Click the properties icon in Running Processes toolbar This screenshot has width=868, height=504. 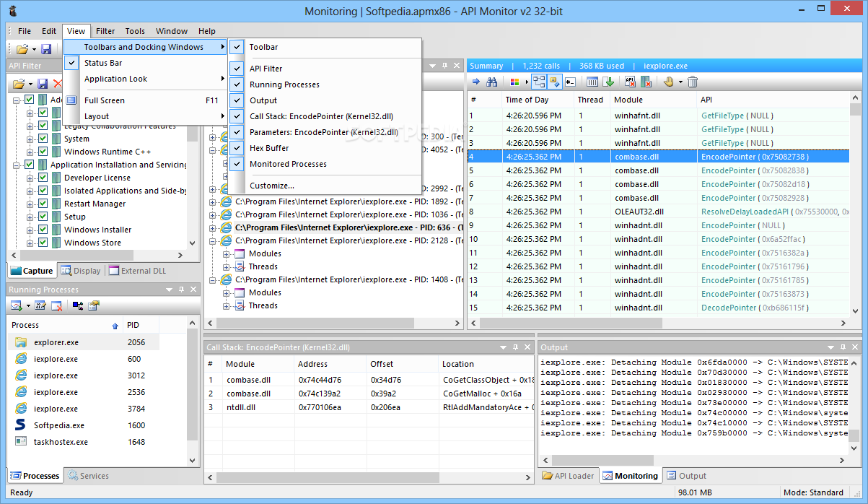[x=94, y=306]
